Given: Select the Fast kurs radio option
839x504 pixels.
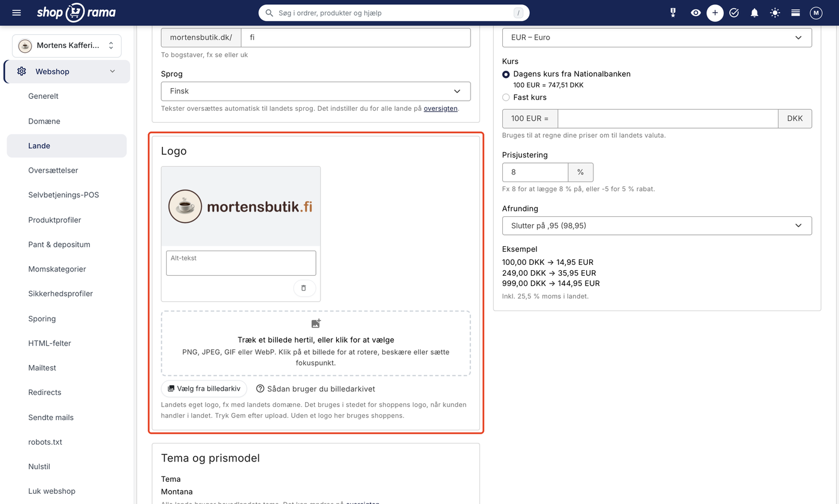Looking at the screenshot, I should 506,97.
